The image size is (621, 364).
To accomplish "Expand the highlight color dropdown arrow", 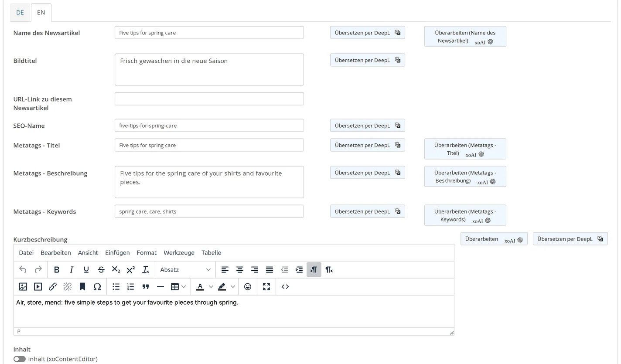I will 233,287.
